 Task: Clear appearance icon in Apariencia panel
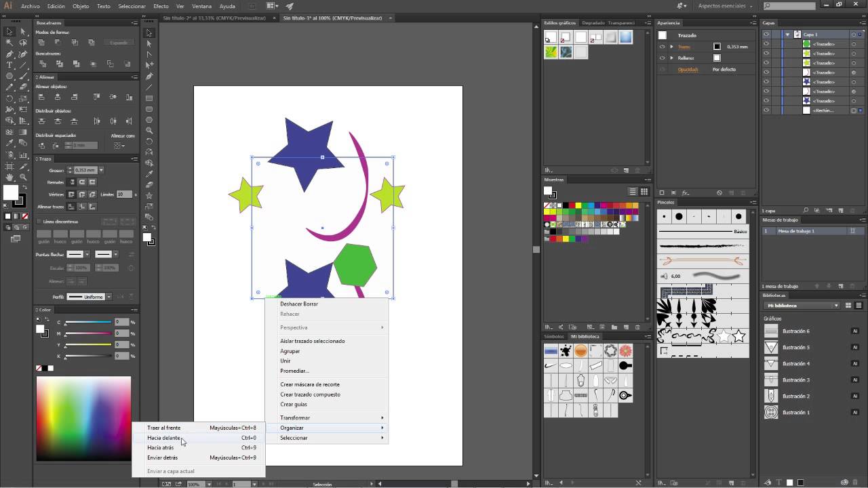click(719, 193)
